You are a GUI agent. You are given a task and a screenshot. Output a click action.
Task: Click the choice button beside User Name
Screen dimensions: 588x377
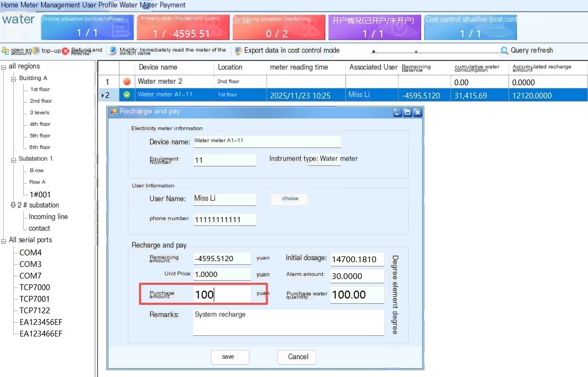[x=289, y=199]
